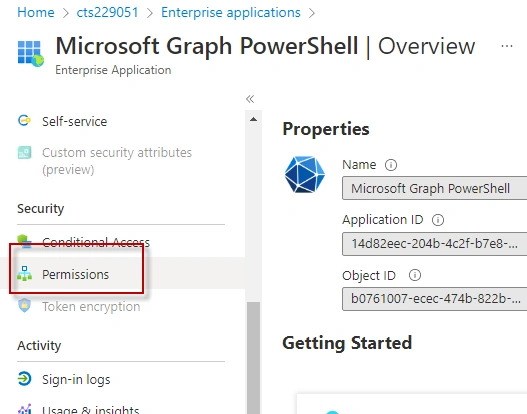
Task: Click the Sign-in logs arrow icon
Action: 25,379
